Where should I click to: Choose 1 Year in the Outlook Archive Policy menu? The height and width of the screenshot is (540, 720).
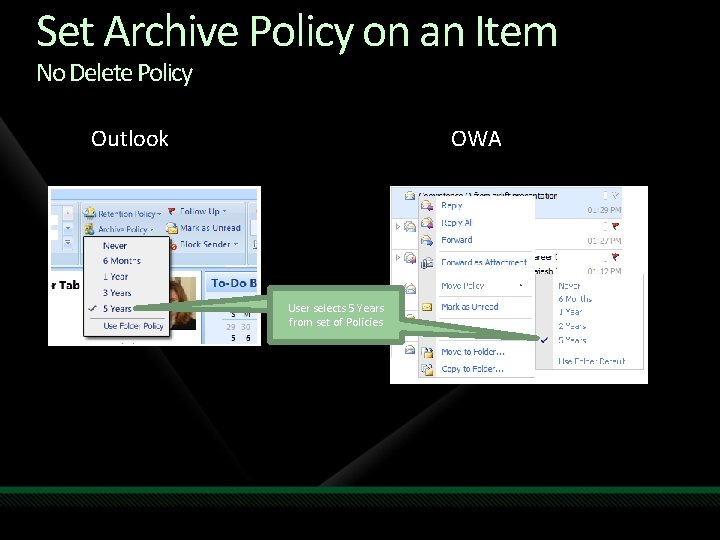pyautogui.click(x=116, y=276)
